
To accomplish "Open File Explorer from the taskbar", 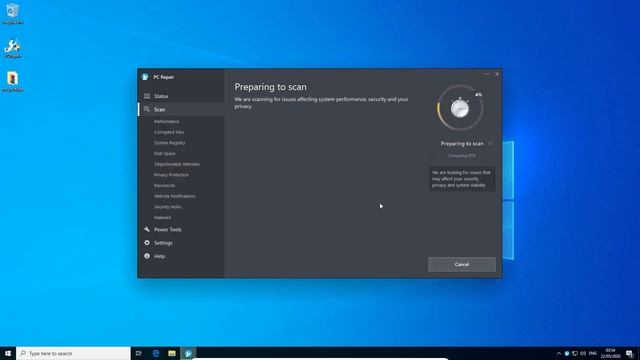I will (x=172, y=353).
